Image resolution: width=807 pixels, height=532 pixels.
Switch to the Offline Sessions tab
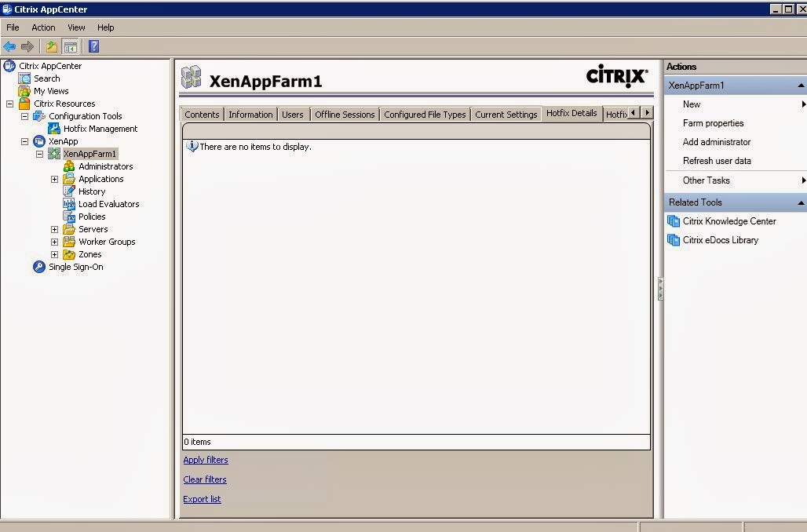345,115
